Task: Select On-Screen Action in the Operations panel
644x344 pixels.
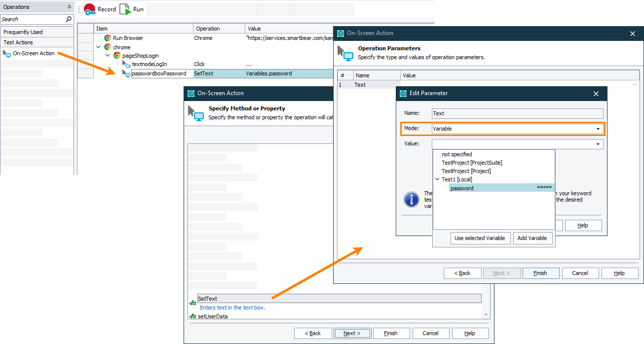Action: point(34,53)
